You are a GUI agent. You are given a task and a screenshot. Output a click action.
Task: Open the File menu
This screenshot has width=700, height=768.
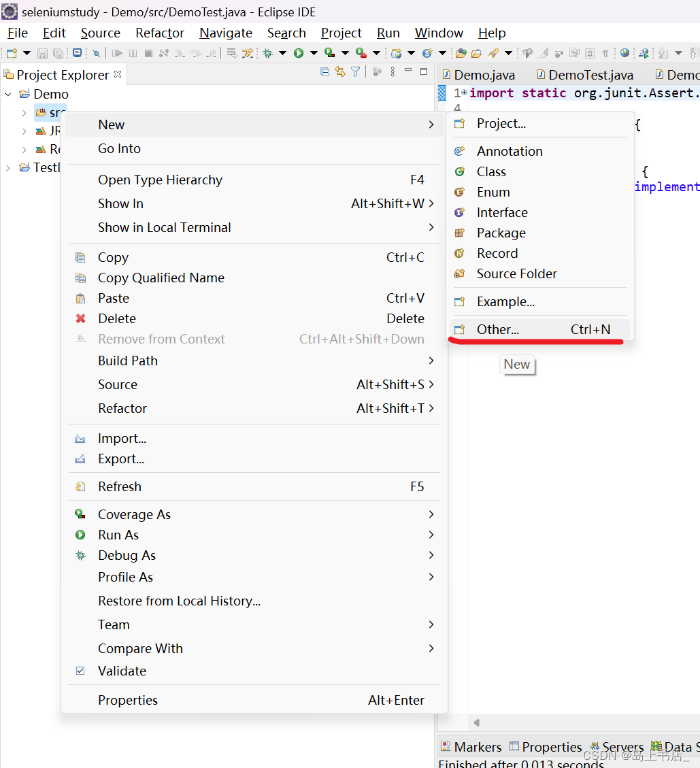[18, 33]
